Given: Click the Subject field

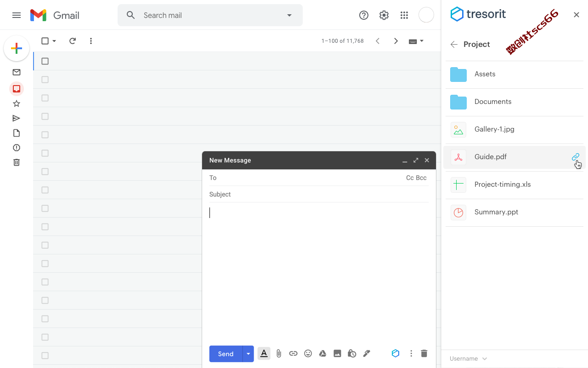Looking at the screenshot, I should coord(319,194).
